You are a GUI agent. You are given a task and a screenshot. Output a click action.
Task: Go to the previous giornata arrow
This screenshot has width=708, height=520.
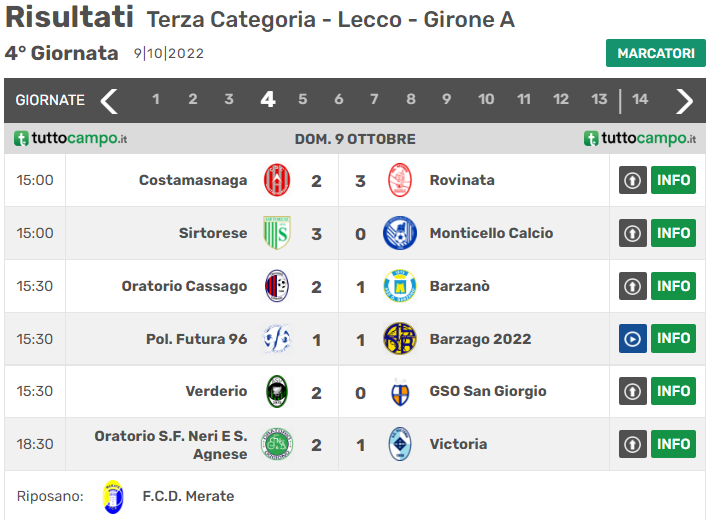coord(109,100)
